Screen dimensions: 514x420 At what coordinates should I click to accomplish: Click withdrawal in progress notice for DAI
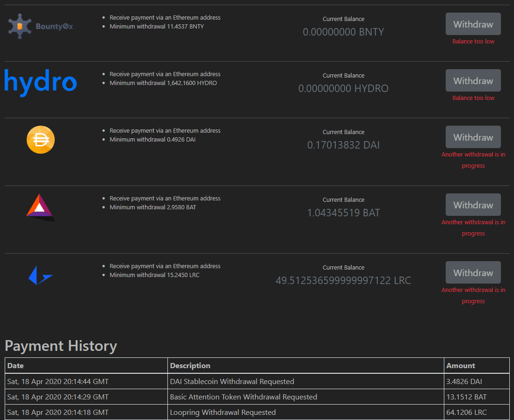(x=473, y=160)
